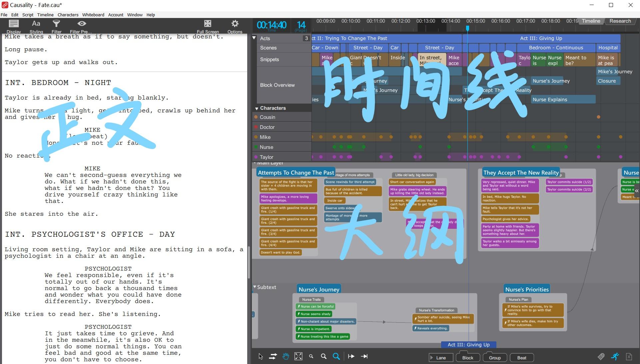The width and height of the screenshot is (640, 364).
Task: Toggle visibility of the Mike character row
Action: [x=256, y=137]
